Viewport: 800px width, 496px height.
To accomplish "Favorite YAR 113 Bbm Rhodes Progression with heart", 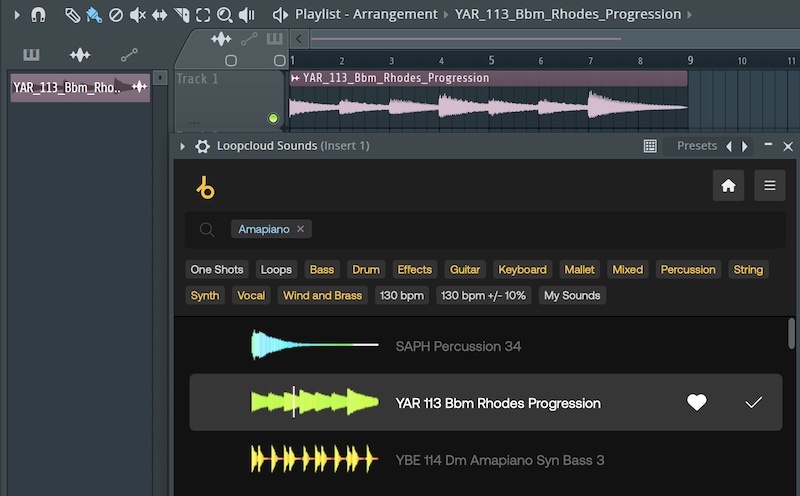I will [696, 402].
